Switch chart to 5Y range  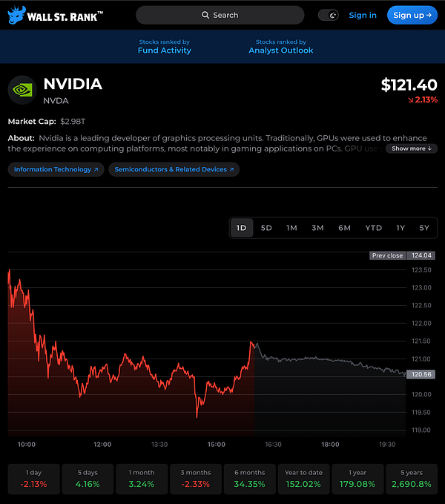click(x=423, y=228)
